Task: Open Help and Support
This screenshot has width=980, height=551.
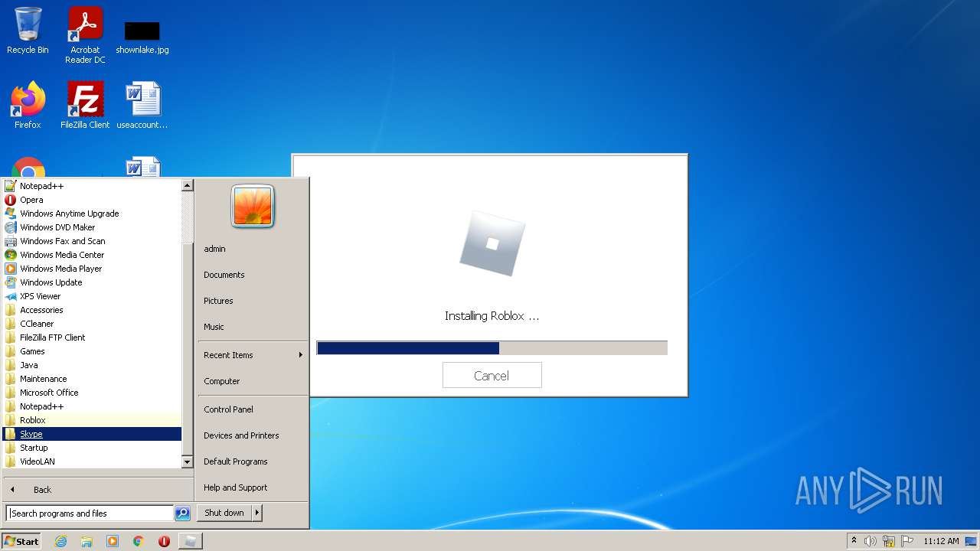Action: 253,487
